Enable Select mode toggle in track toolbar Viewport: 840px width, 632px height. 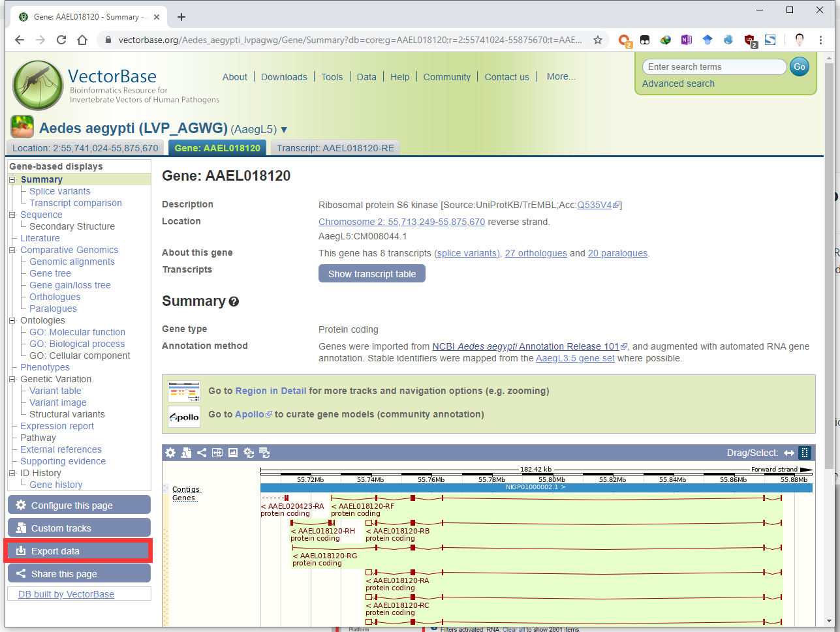coord(805,453)
